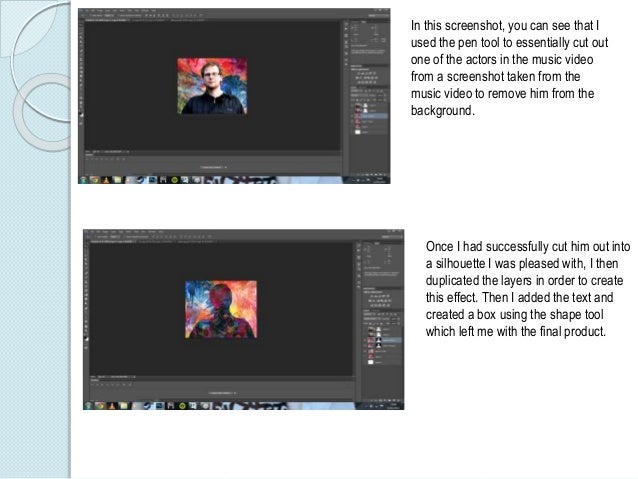Click foreground color swatch in top screenshot toolbar
The image size is (638, 479).
pos(80,114)
